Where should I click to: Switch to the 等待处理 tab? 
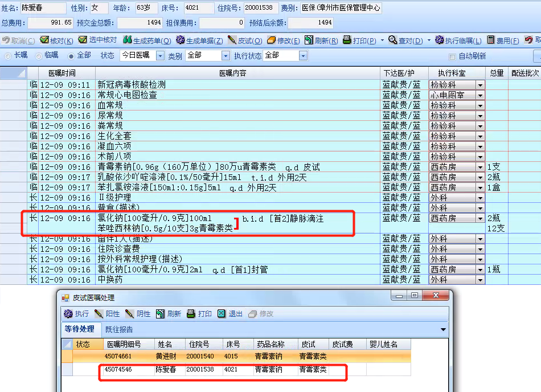80,329
